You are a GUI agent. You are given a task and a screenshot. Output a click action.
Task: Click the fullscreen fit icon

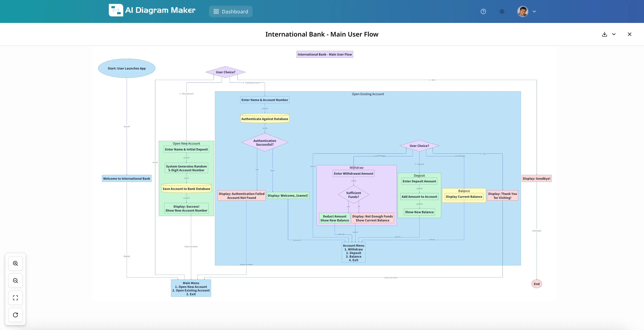coord(15,298)
